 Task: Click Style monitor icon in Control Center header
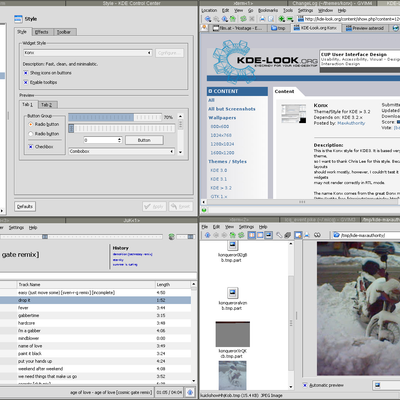click(18, 19)
